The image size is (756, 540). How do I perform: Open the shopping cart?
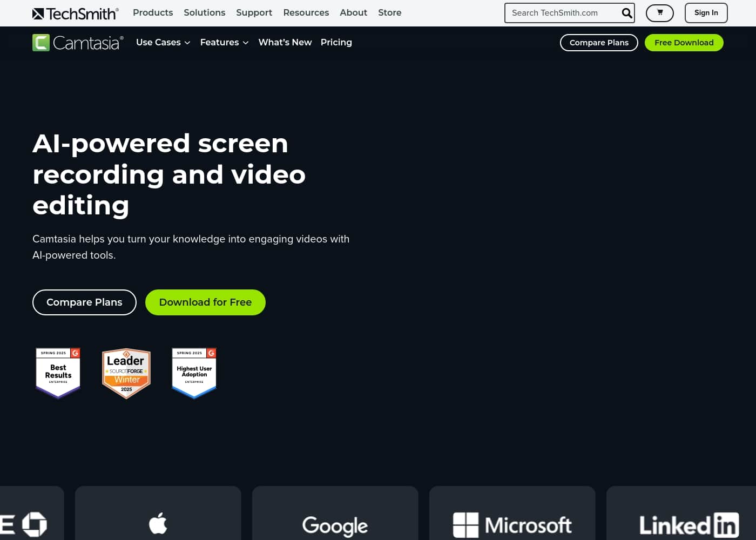tap(660, 13)
